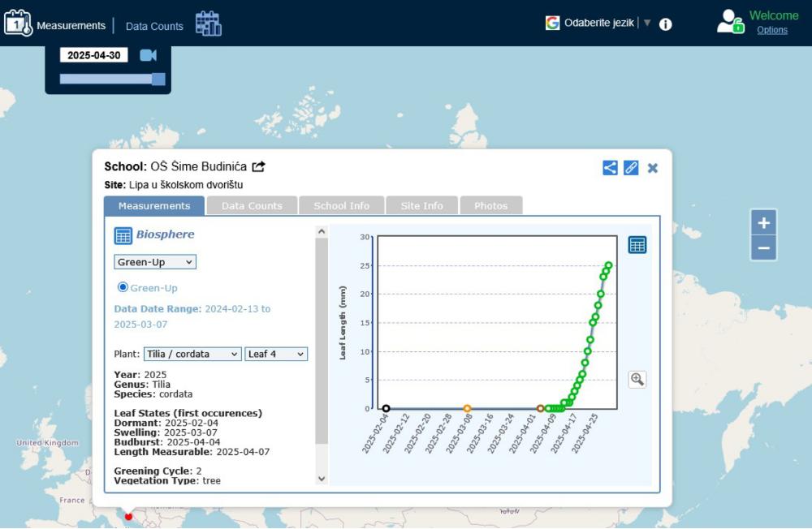This screenshot has width=812, height=529.
Task: Switch to the School Info tab
Action: click(x=341, y=206)
